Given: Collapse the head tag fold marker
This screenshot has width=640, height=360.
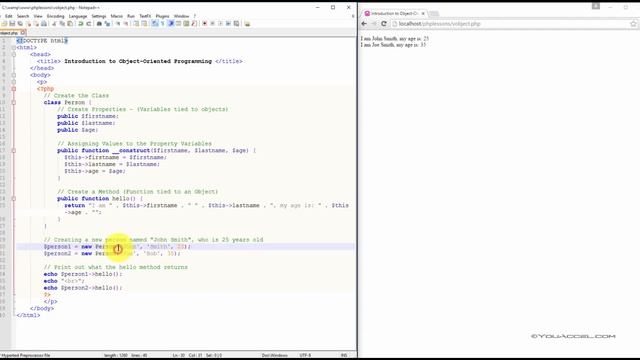Looking at the screenshot, I should [x=13, y=54].
